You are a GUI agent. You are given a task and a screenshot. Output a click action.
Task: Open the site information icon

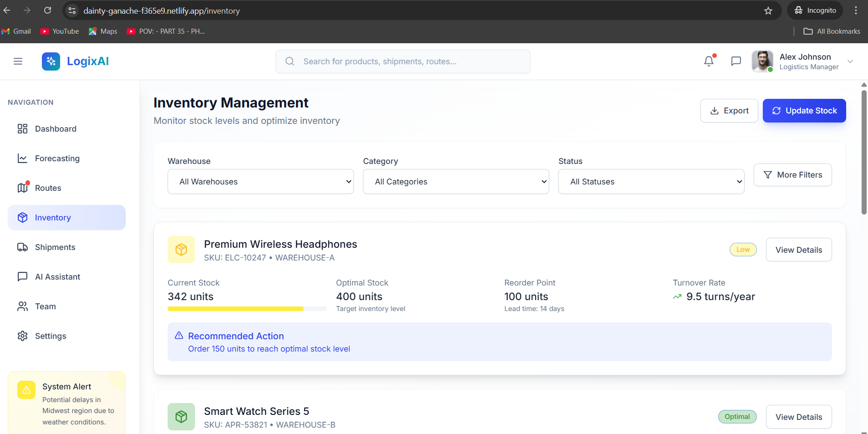coord(72,10)
